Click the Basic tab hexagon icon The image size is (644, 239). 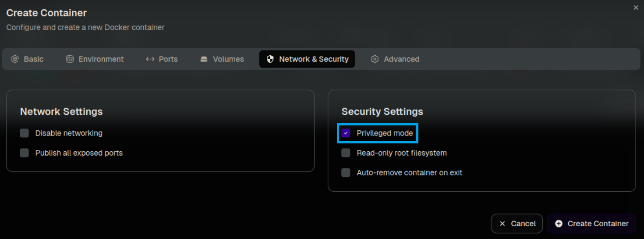coord(15,59)
